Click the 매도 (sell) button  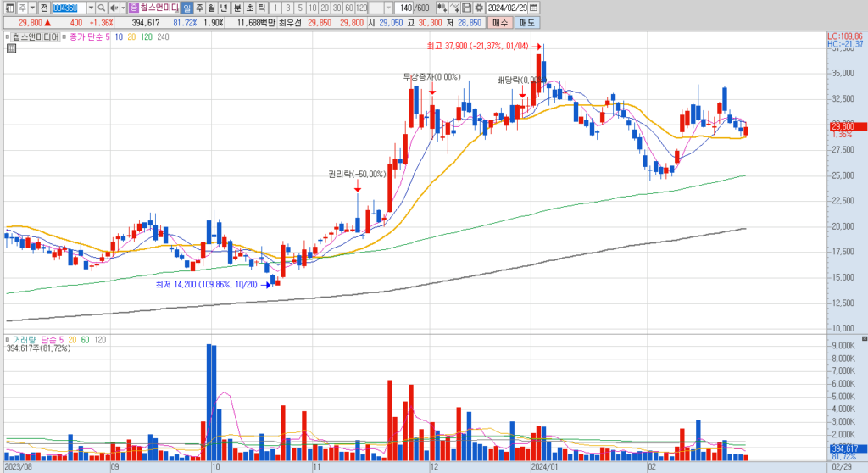point(526,23)
